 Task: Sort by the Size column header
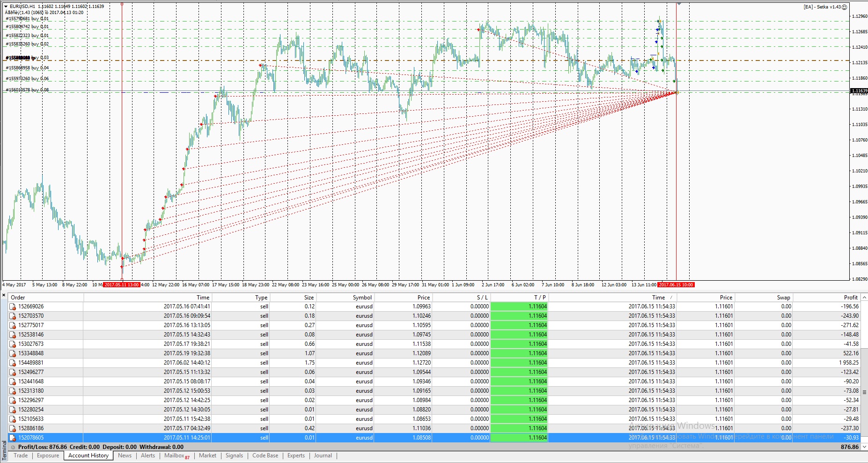coord(293,297)
